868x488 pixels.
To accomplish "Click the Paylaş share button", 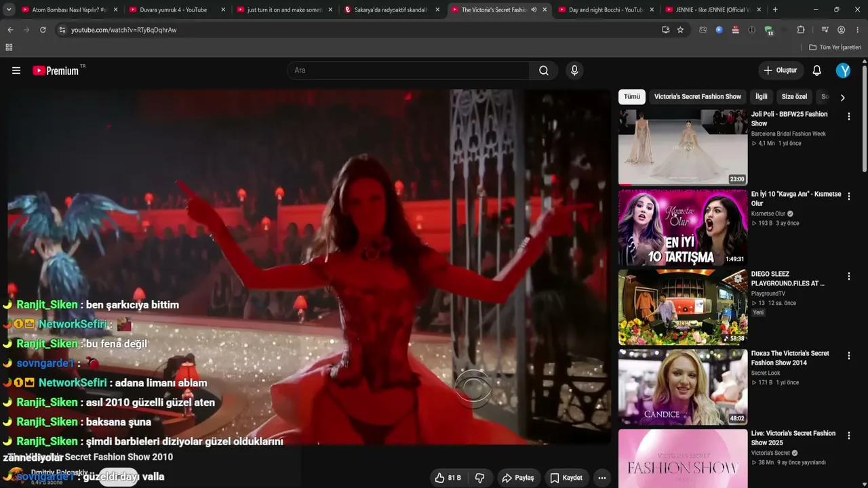I will [x=518, y=478].
